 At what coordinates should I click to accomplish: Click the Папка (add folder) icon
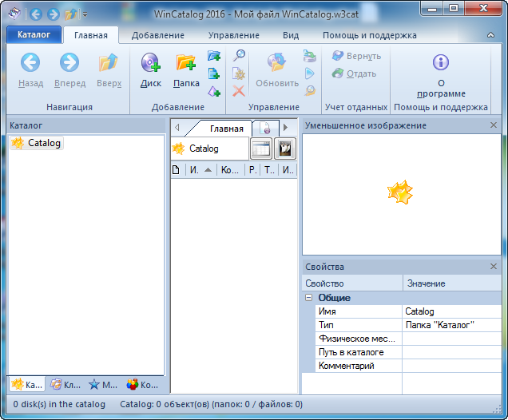tap(186, 63)
